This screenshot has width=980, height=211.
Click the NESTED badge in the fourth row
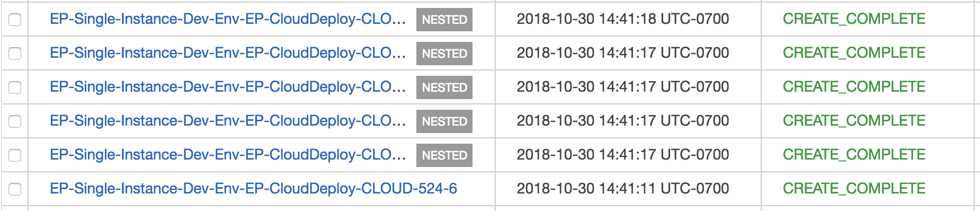point(444,121)
